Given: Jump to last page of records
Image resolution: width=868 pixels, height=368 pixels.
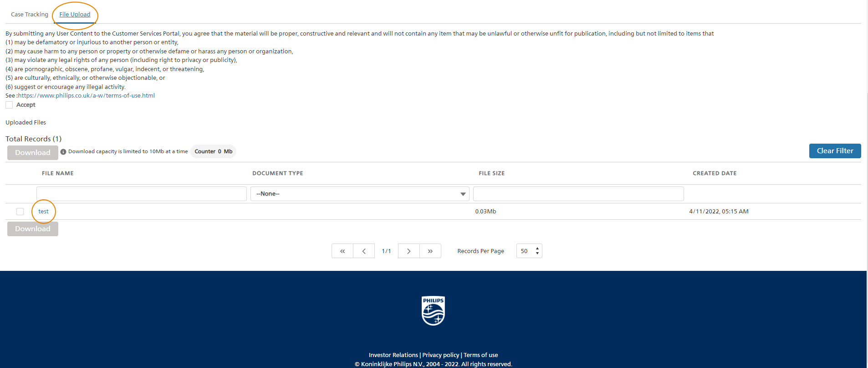Looking at the screenshot, I should click(430, 251).
